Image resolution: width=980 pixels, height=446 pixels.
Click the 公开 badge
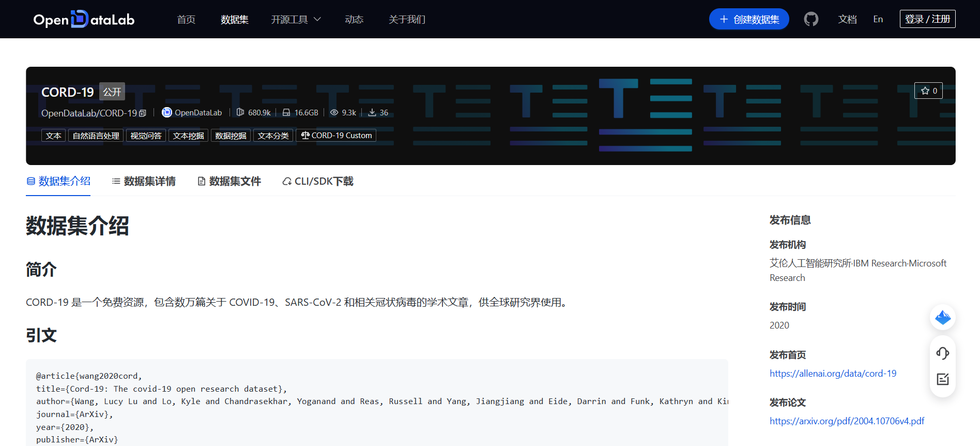pos(112,92)
